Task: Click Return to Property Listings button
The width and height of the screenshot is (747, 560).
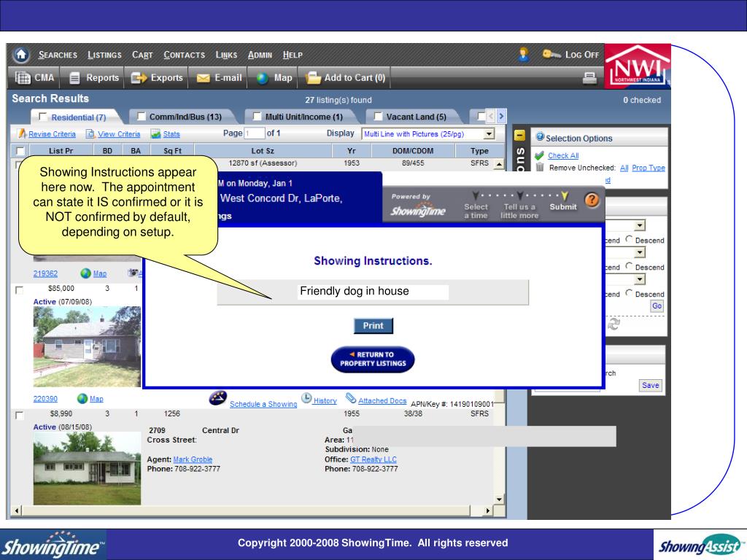Action: (x=373, y=359)
